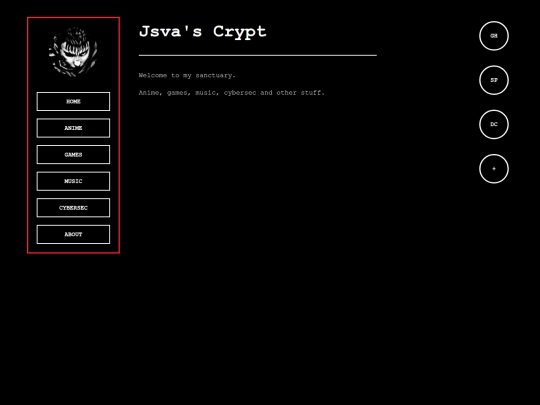Open the ANIME section
Screen dimensions: 540x405
click(73, 128)
